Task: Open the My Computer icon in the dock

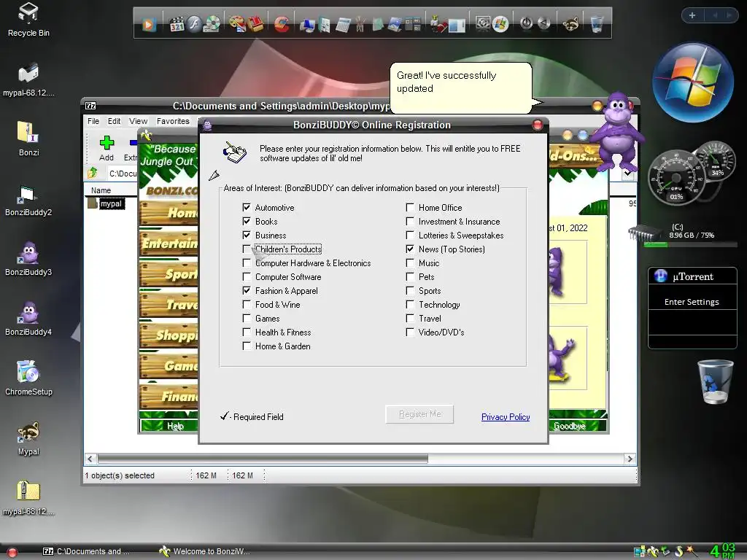Action: pyautogui.click(x=307, y=25)
